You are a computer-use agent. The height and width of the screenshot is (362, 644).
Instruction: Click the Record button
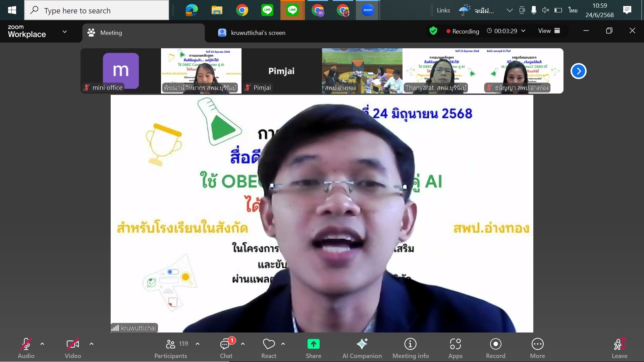(x=495, y=349)
